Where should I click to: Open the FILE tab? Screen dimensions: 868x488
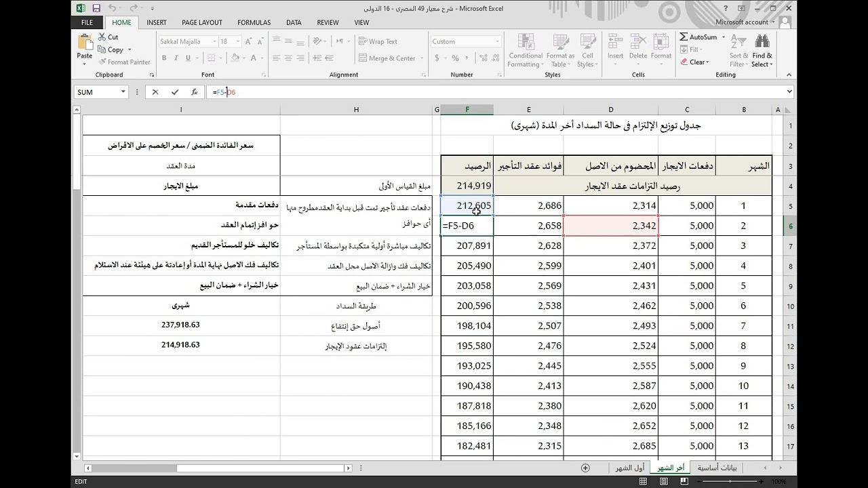[x=87, y=22]
